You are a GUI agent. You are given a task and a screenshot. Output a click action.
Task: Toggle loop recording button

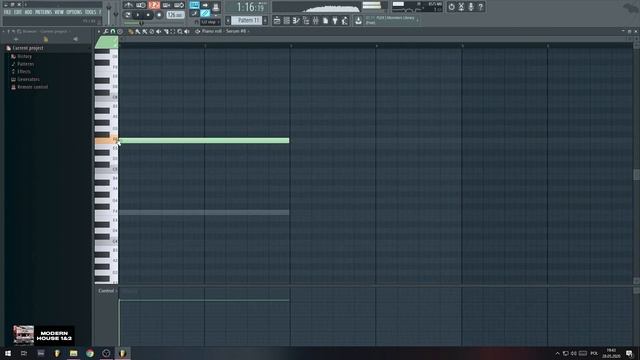pyautogui.click(x=179, y=5)
